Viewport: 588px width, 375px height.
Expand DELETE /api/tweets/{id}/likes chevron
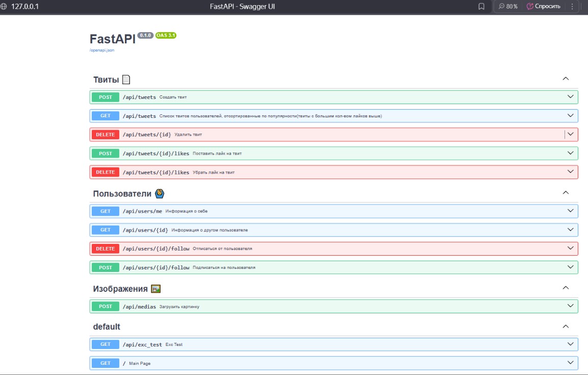[x=570, y=172]
